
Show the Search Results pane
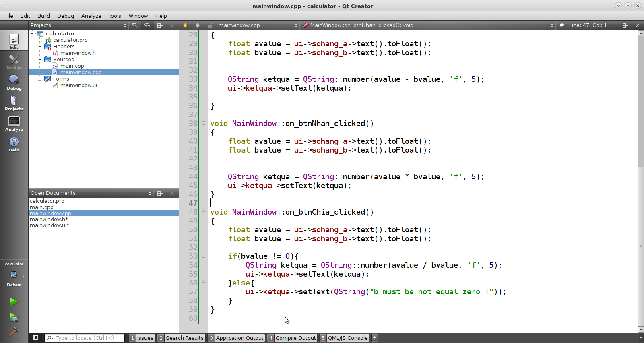click(181, 338)
